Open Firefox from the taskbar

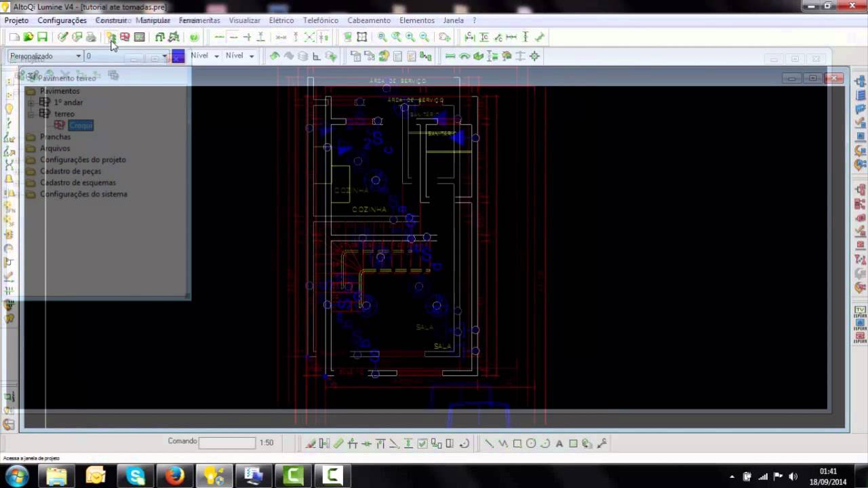click(175, 476)
